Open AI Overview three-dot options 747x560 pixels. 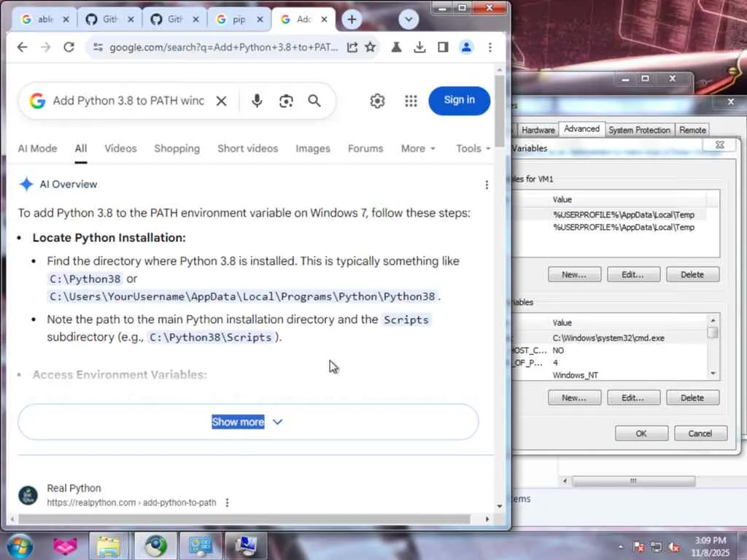[487, 184]
